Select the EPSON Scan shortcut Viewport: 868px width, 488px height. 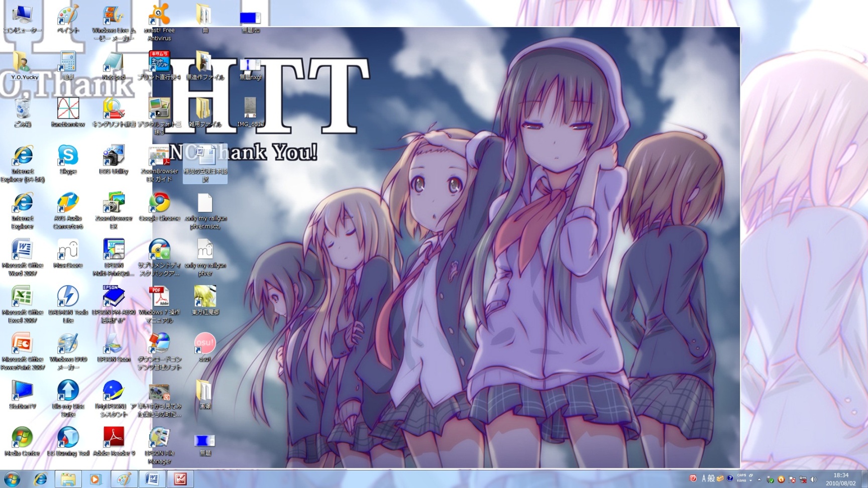(114, 348)
